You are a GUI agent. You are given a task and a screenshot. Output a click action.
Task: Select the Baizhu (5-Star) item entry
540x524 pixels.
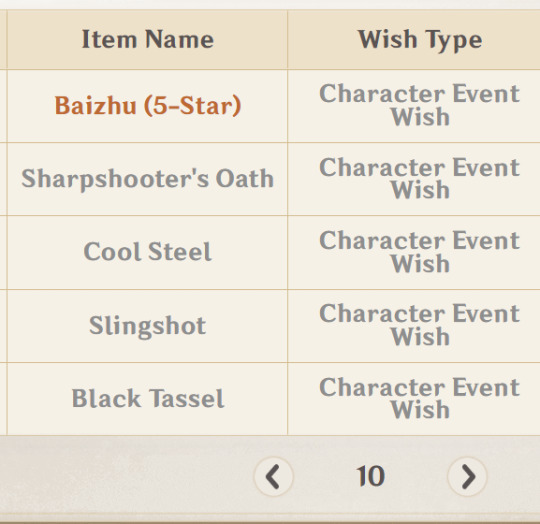pos(148,105)
